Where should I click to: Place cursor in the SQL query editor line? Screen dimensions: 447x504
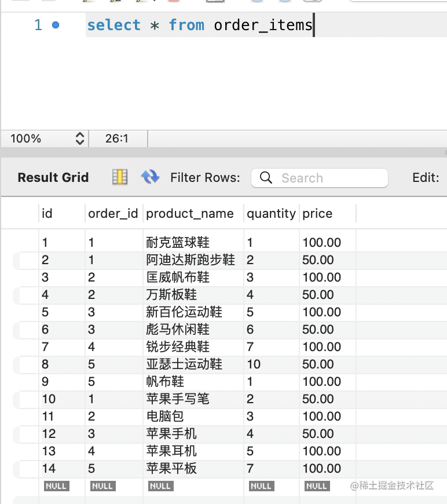click(200, 25)
